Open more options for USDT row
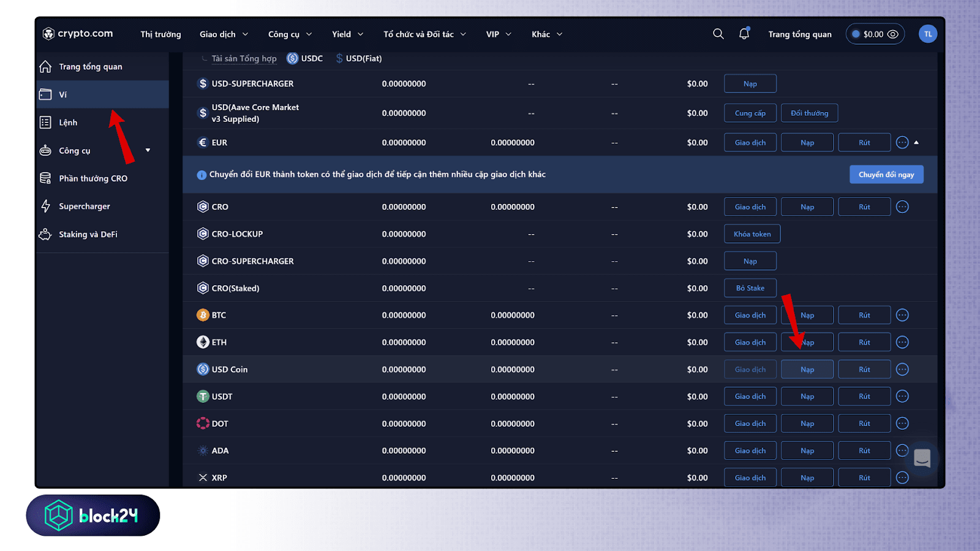Image resolution: width=980 pixels, height=551 pixels. (x=902, y=396)
